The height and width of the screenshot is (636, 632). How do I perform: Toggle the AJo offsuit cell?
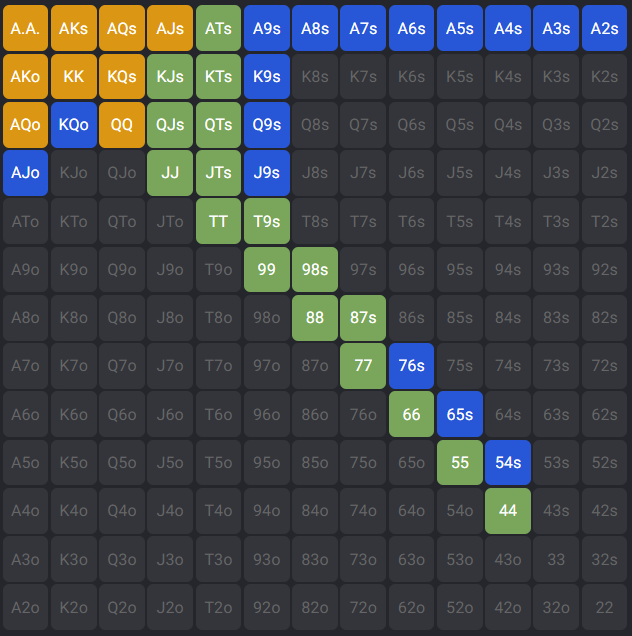coord(25,172)
